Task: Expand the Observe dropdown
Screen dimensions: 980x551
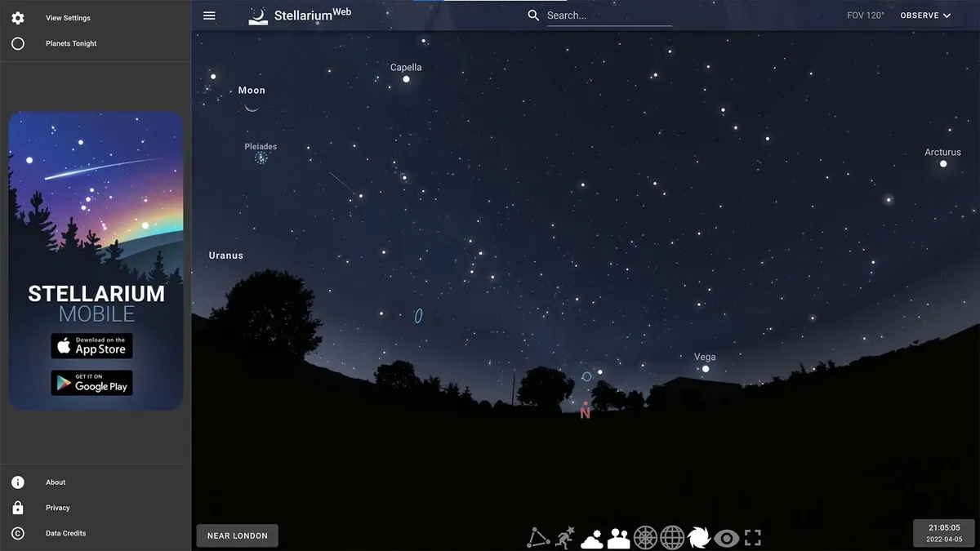Action: [925, 16]
